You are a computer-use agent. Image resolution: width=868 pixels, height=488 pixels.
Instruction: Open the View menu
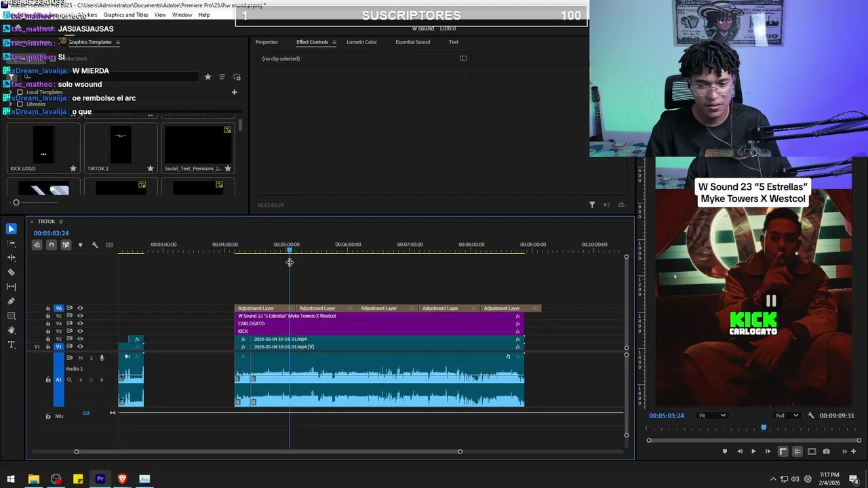(x=160, y=15)
